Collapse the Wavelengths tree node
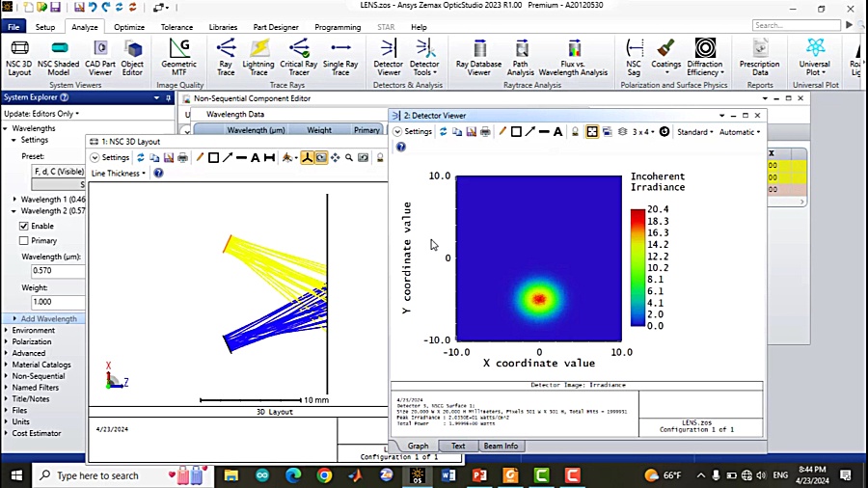 [x=6, y=128]
